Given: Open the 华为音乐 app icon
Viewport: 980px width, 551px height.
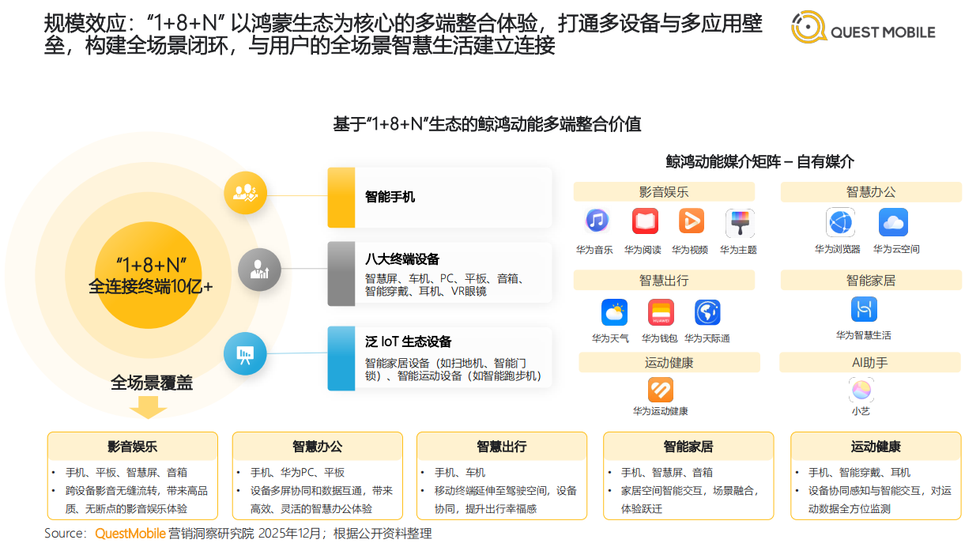Looking at the screenshot, I should 595,222.
